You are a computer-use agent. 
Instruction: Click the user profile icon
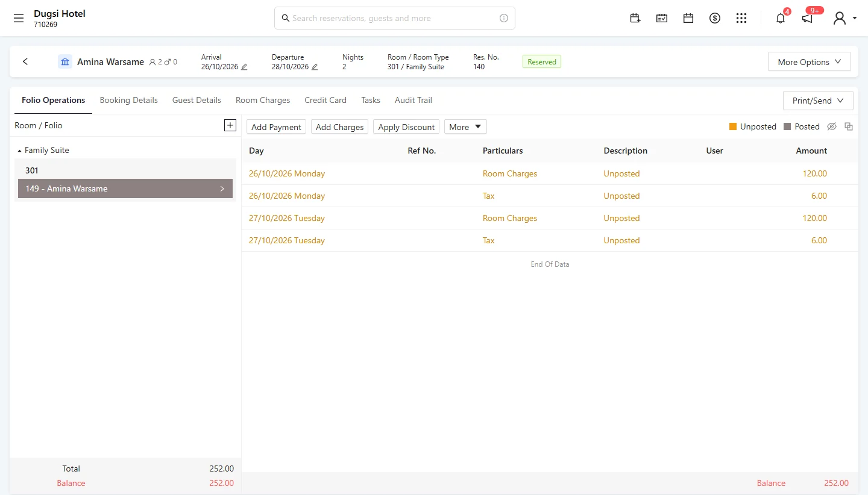click(839, 18)
